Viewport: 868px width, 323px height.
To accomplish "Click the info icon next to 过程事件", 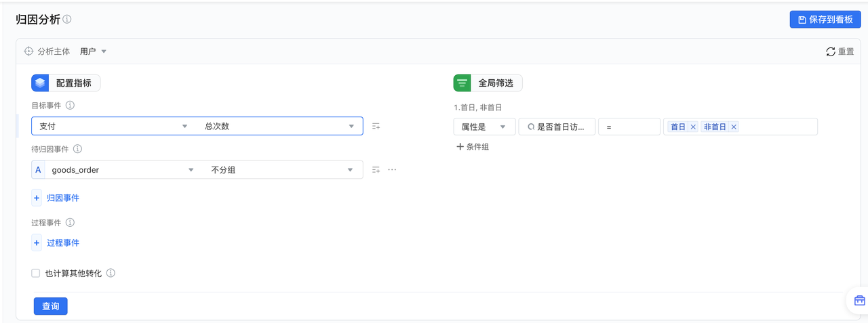I will click(x=70, y=222).
